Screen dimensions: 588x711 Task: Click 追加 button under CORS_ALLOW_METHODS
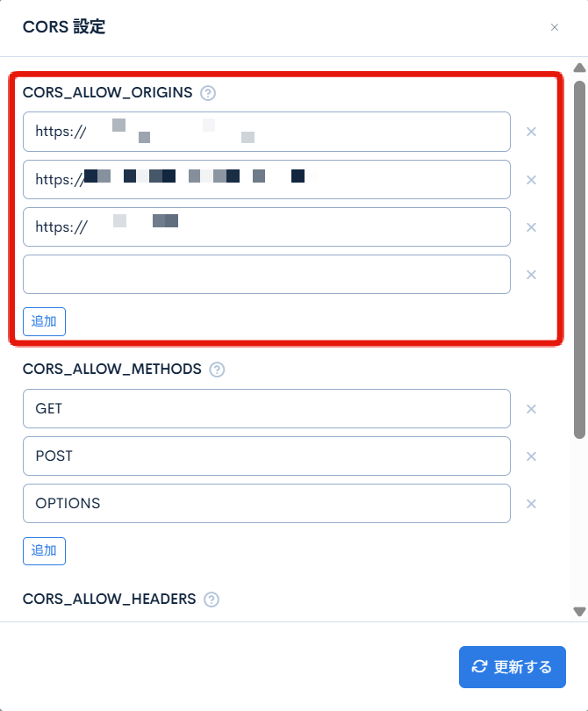click(44, 551)
